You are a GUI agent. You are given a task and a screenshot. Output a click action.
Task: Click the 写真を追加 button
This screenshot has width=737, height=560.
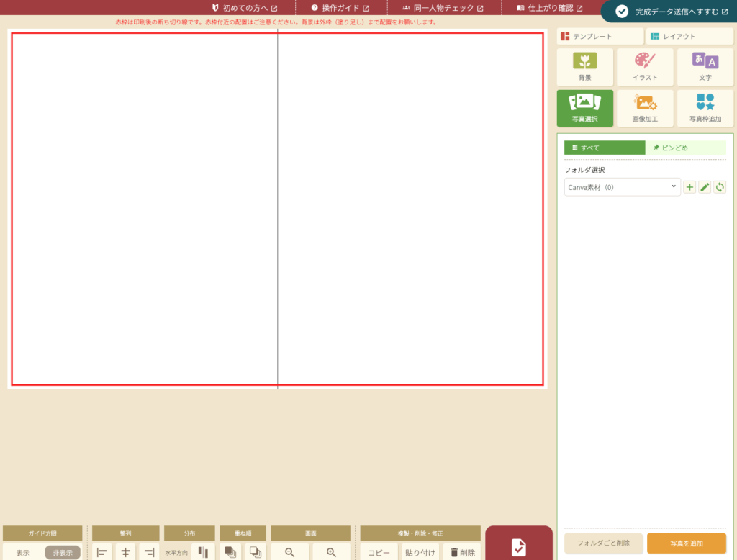(x=686, y=543)
